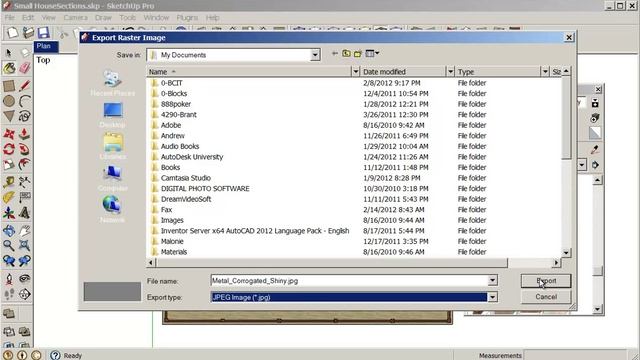Open the Export type dropdown arrow
Screen dimensions: 640x360
(493, 297)
